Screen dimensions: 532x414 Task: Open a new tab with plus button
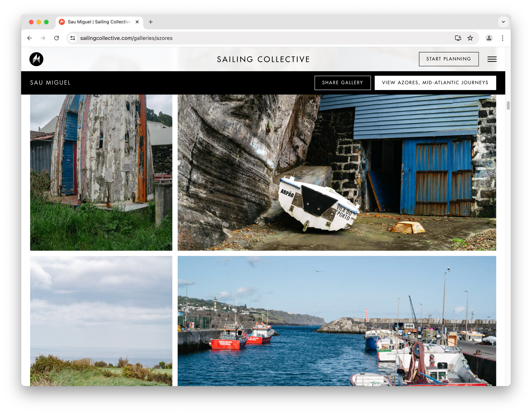click(151, 22)
